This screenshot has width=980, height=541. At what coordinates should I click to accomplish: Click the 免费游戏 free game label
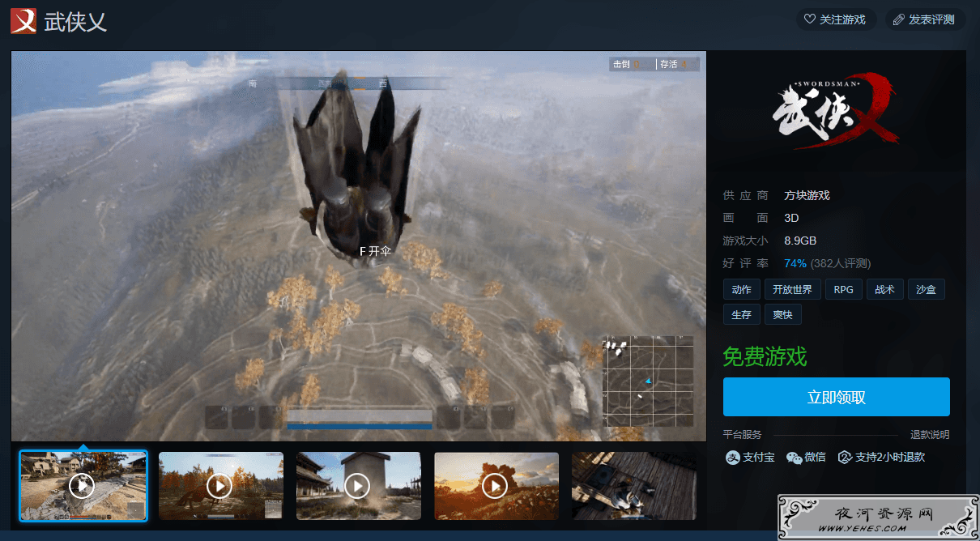tap(765, 356)
